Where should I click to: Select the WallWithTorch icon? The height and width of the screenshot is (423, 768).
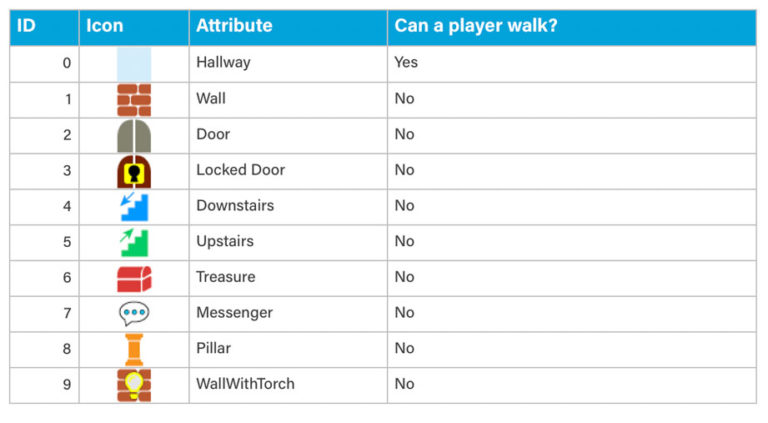coord(134,385)
